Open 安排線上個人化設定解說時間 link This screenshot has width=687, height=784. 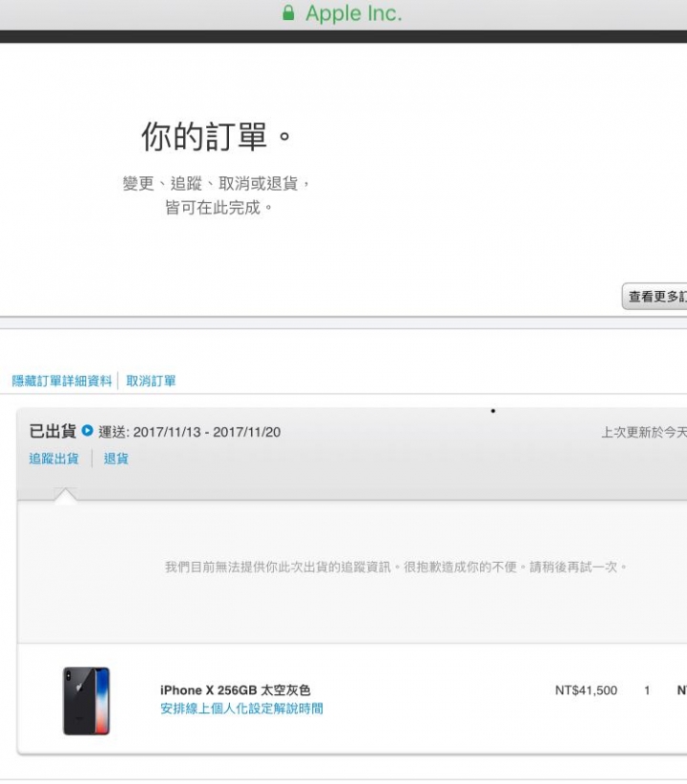point(241,709)
